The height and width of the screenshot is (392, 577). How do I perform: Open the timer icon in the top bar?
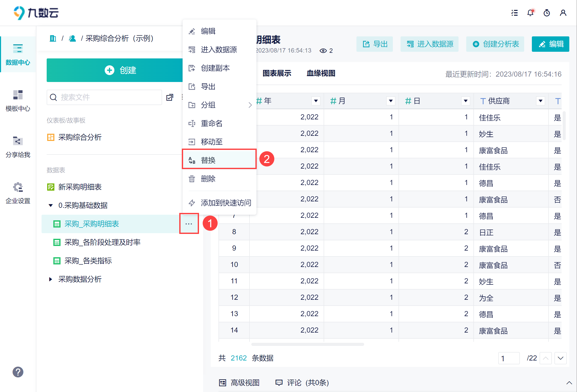pyautogui.click(x=546, y=13)
